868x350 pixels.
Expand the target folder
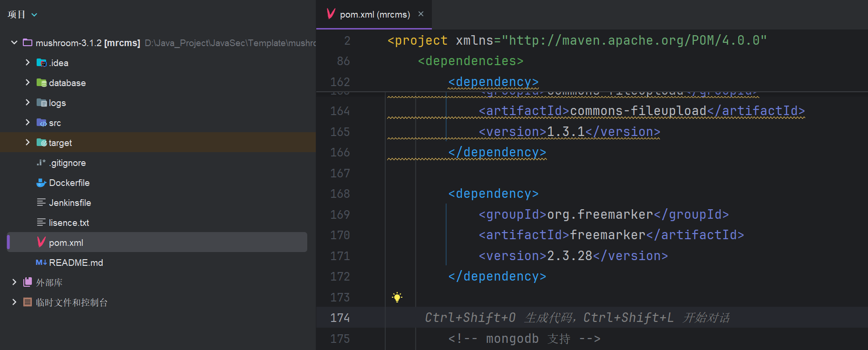click(x=28, y=143)
